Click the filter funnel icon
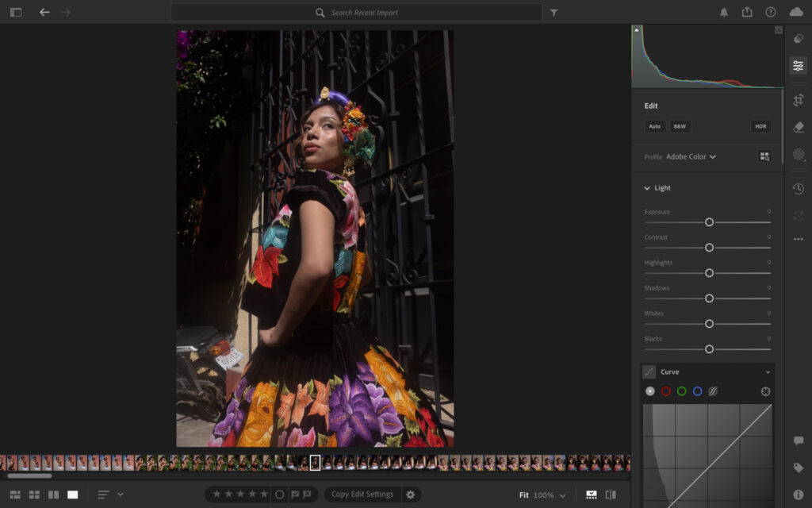 [554, 13]
